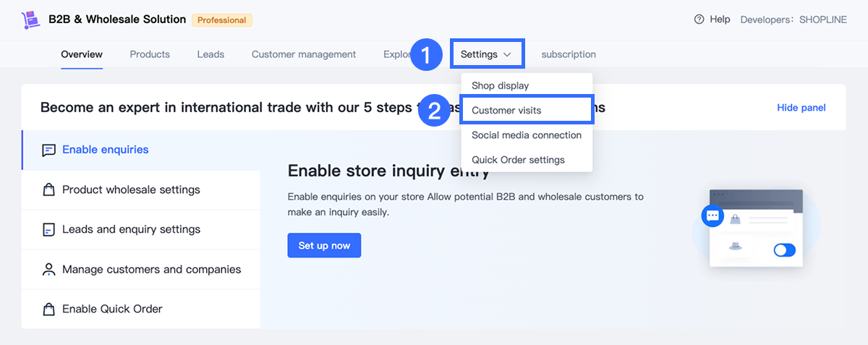Click the blue chat bubble illustration icon
Viewport: 868px width, 345px height.
click(712, 216)
